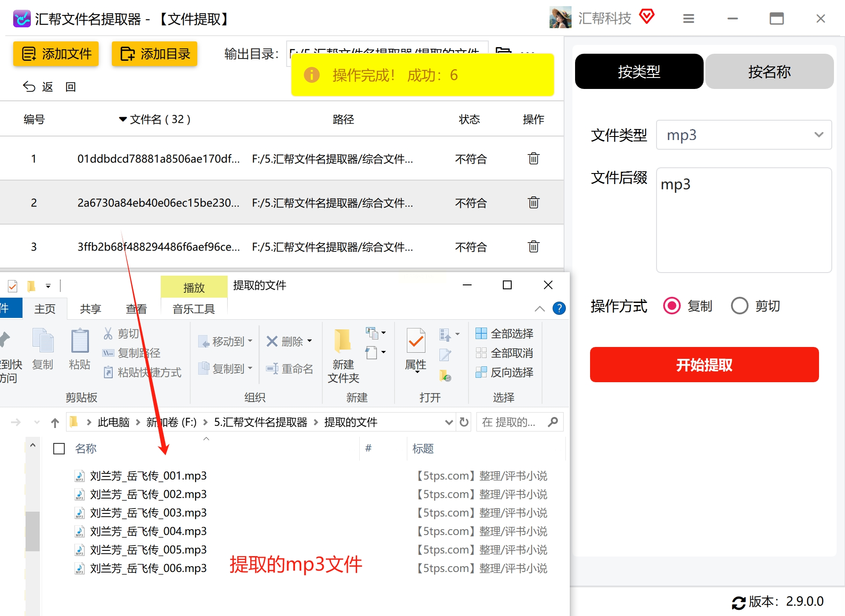Viewport: 845px width, 616px height.
Task: Open the Explorer help question mark icon
Action: pyautogui.click(x=559, y=308)
